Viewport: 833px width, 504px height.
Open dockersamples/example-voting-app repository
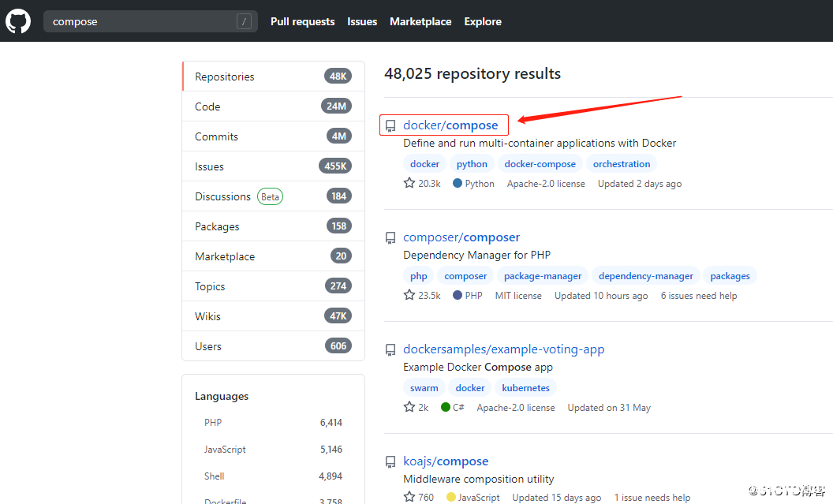503,349
